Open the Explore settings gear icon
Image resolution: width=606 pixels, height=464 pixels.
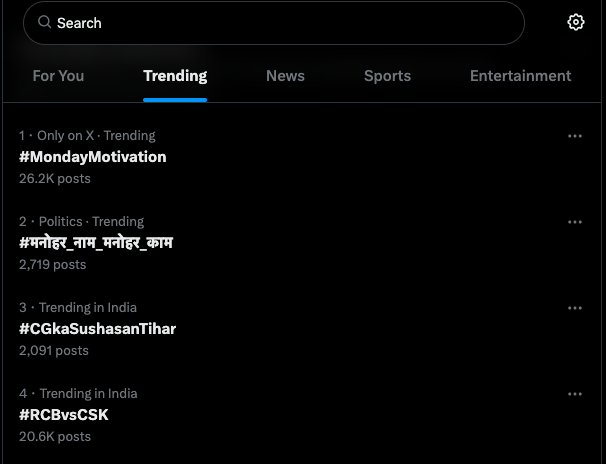[575, 22]
